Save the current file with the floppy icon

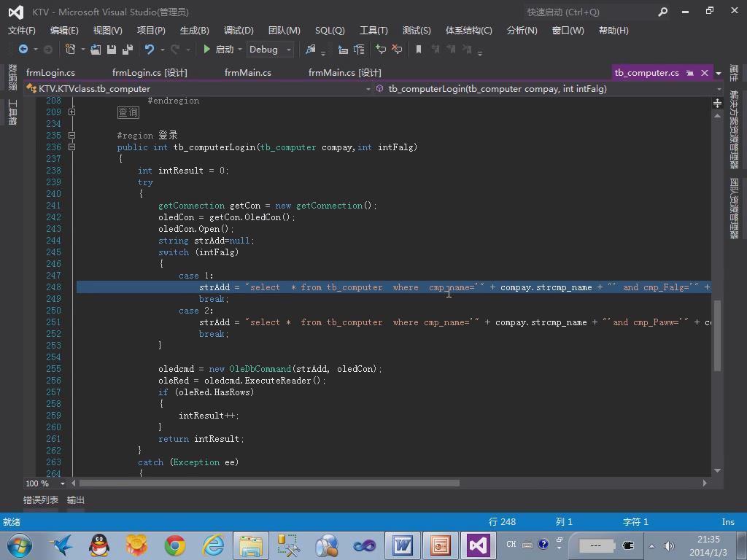tap(112, 49)
